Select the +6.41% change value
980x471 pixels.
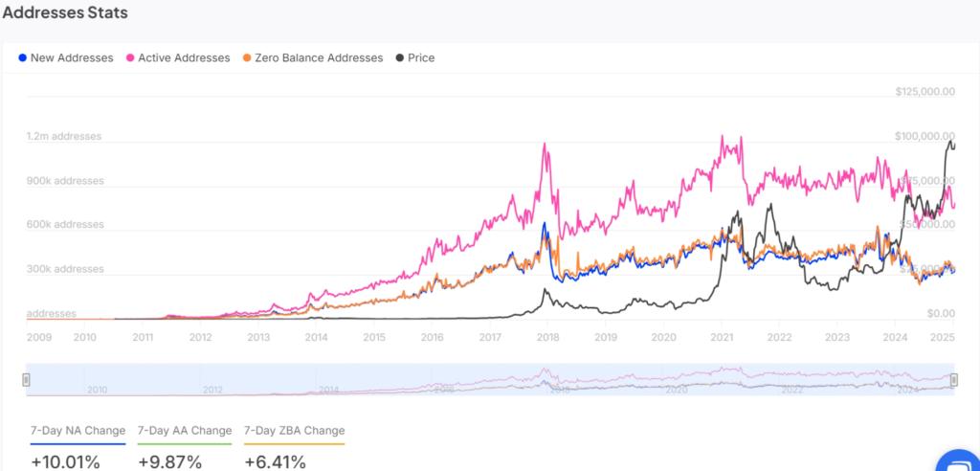[x=276, y=461]
